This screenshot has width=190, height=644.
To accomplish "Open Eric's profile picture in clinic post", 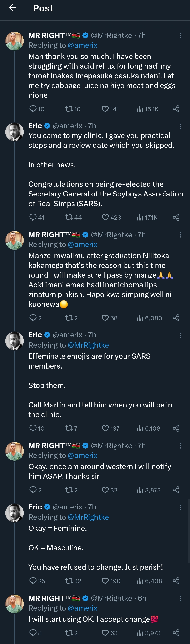I will coord(14,132).
